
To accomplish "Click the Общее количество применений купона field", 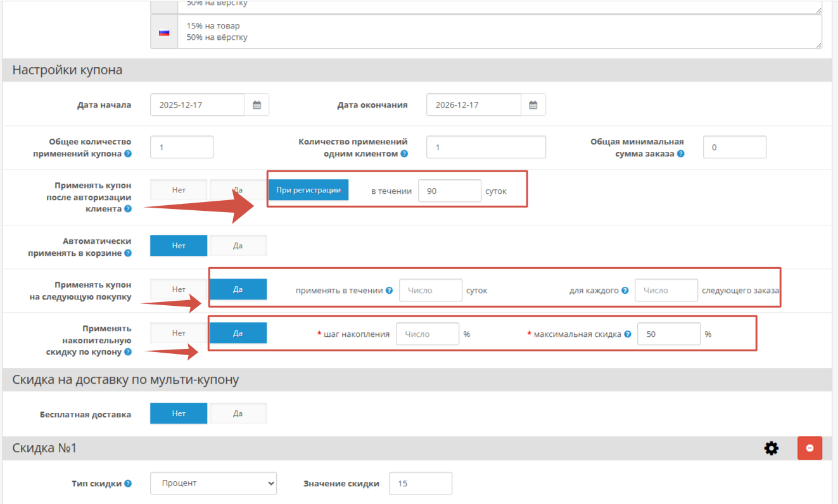I will coord(181,147).
